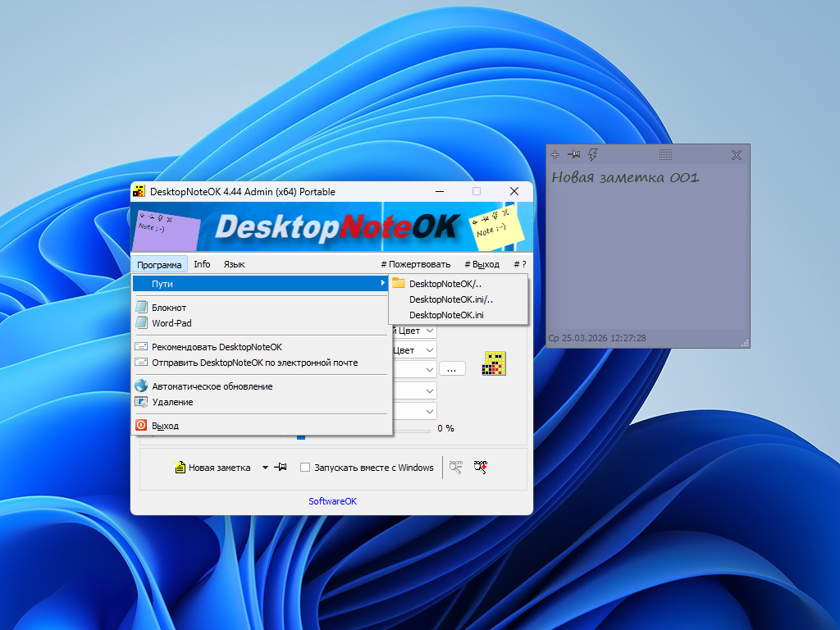
Task: Click the DesktopNoteOK banner image
Action: pyautogui.click(x=331, y=226)
